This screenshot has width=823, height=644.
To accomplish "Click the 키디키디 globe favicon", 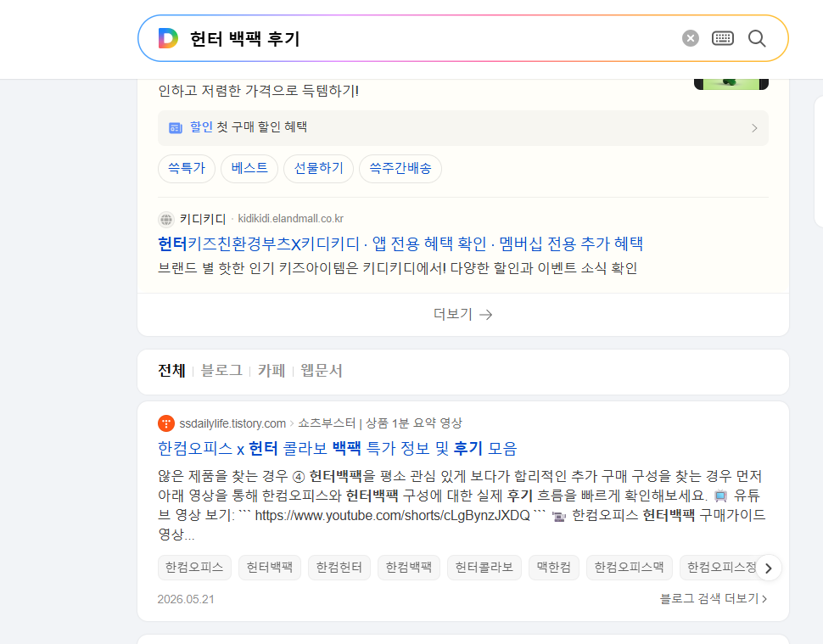I will pos(166,220).
